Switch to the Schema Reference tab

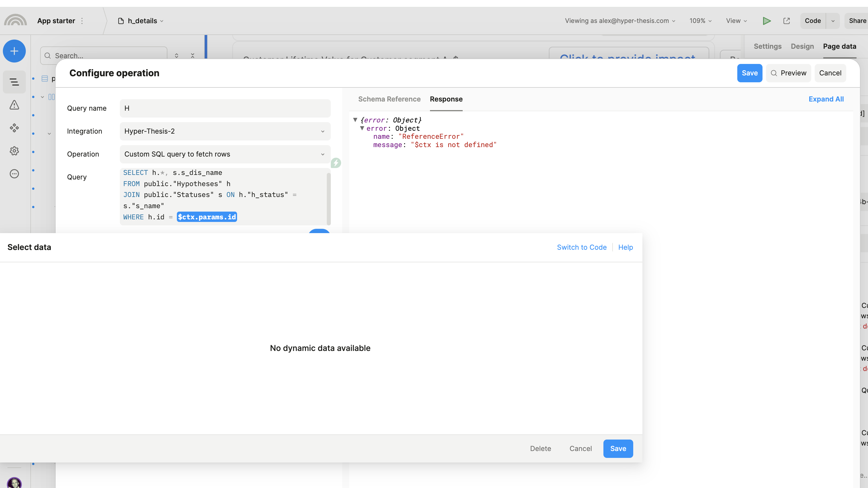click(389, 99)
